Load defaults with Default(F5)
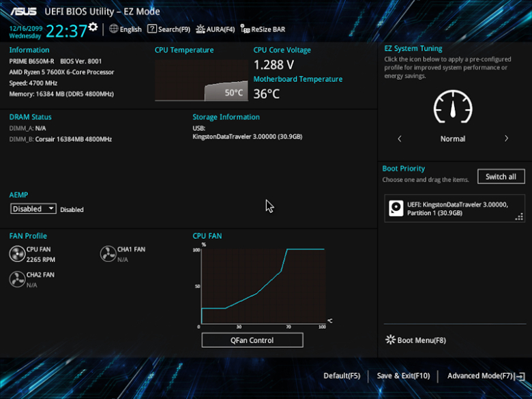 (x=342, y=376)
